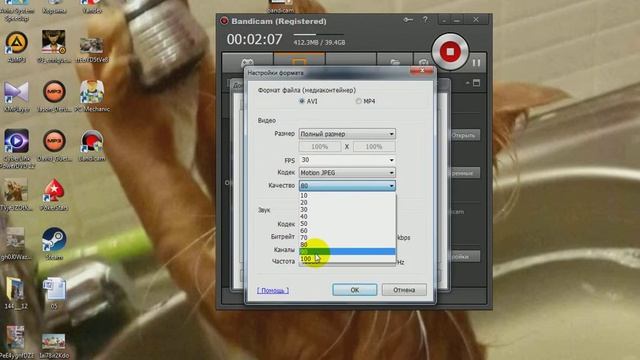Choose quality 60 in the list

click(347, 230)
